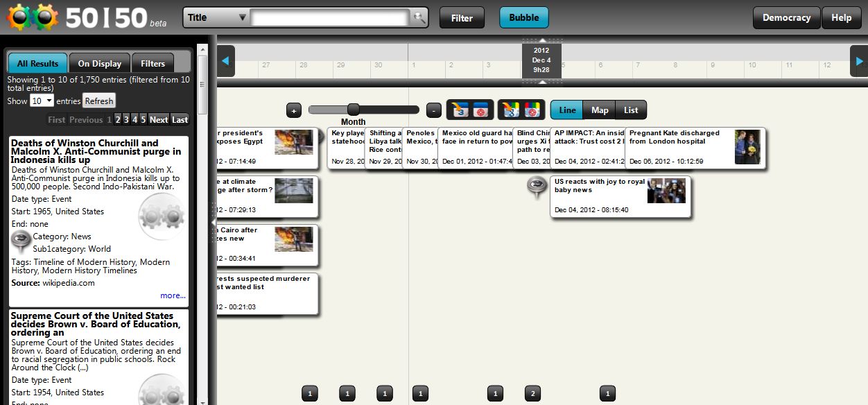Open the Blind Chinese story card
The image size is (868, 405).
coord(532,148)
